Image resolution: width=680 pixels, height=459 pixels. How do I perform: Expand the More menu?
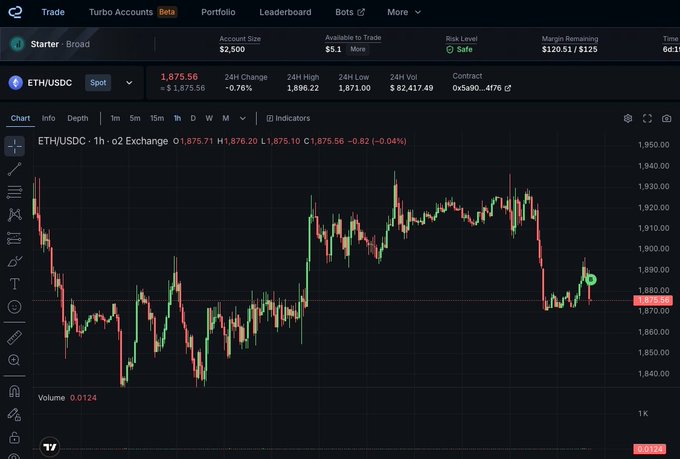pos(404,12)
